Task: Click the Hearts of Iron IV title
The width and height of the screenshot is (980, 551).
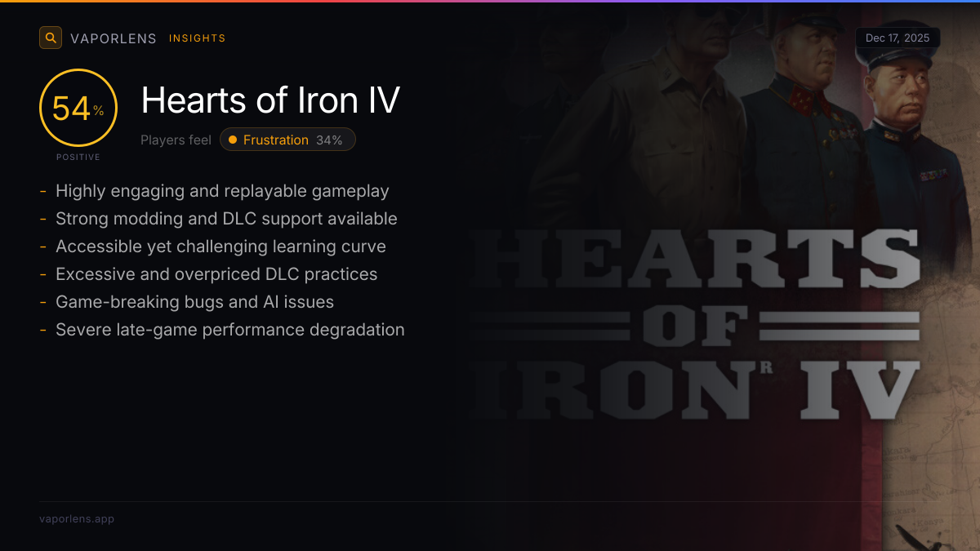Action: coord(270,100)
